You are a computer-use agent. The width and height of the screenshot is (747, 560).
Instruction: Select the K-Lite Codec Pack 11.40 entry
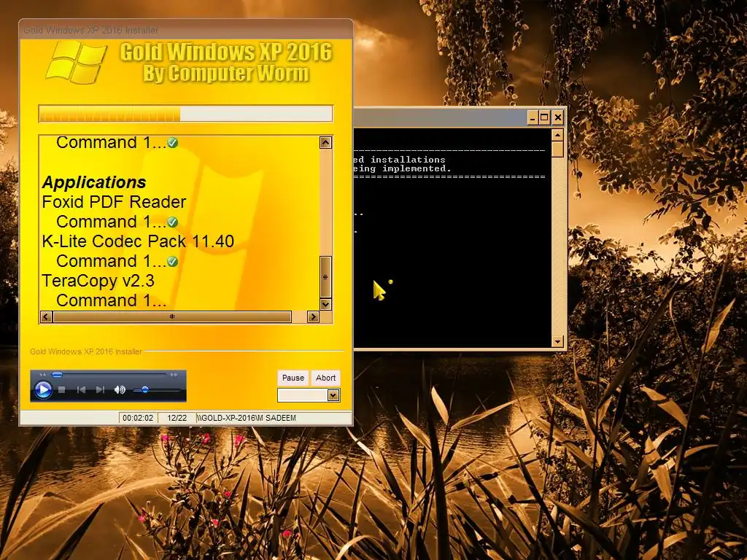pyautogui.click(x=138, y=241)
